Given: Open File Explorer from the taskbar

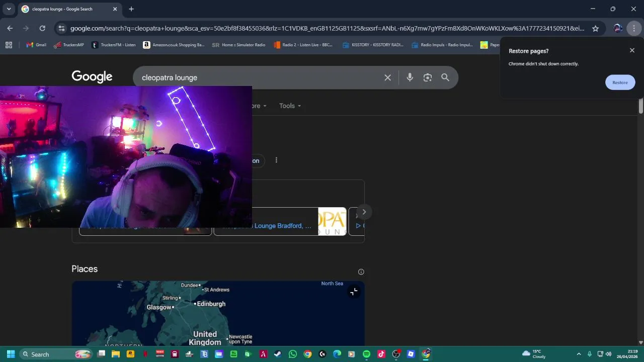Looking at the screenshot, I should tap(116, 354).
